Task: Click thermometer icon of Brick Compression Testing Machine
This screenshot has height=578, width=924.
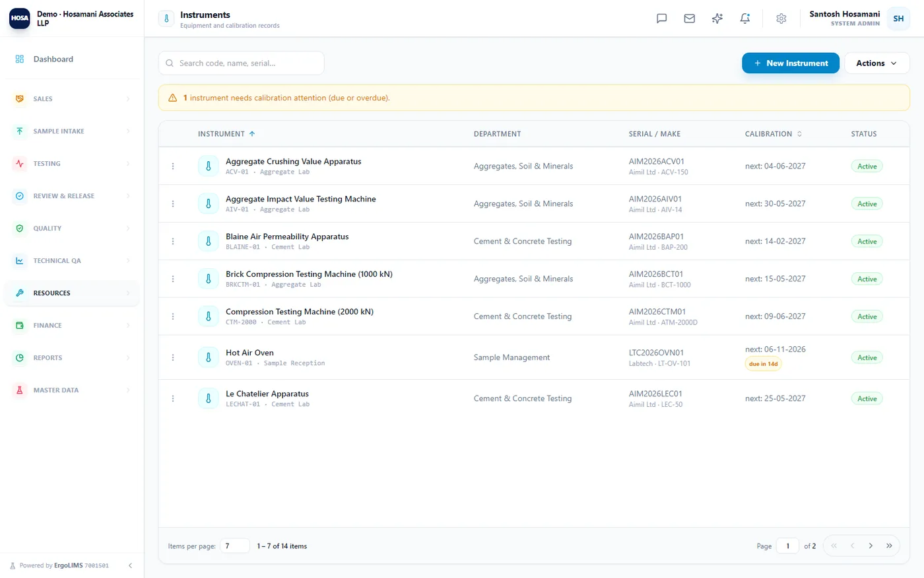Action: point(209,279)
